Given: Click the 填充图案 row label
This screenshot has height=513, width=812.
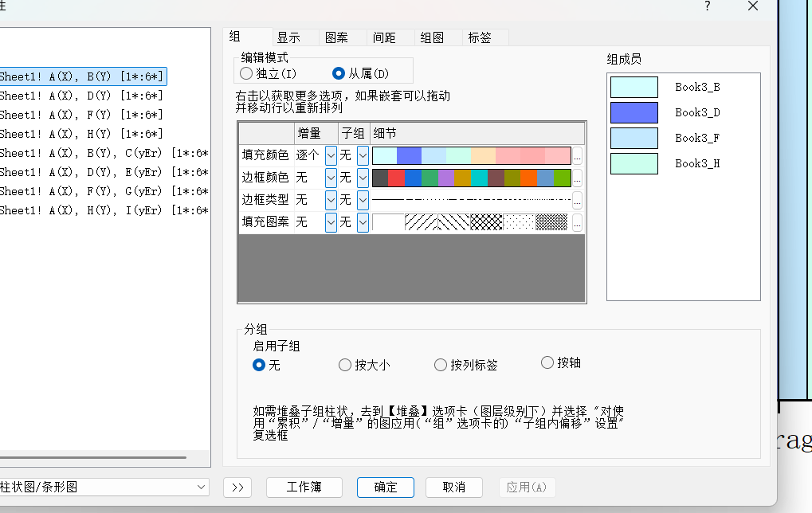Looking at the screenshot, I should click(x=265, y=222).
